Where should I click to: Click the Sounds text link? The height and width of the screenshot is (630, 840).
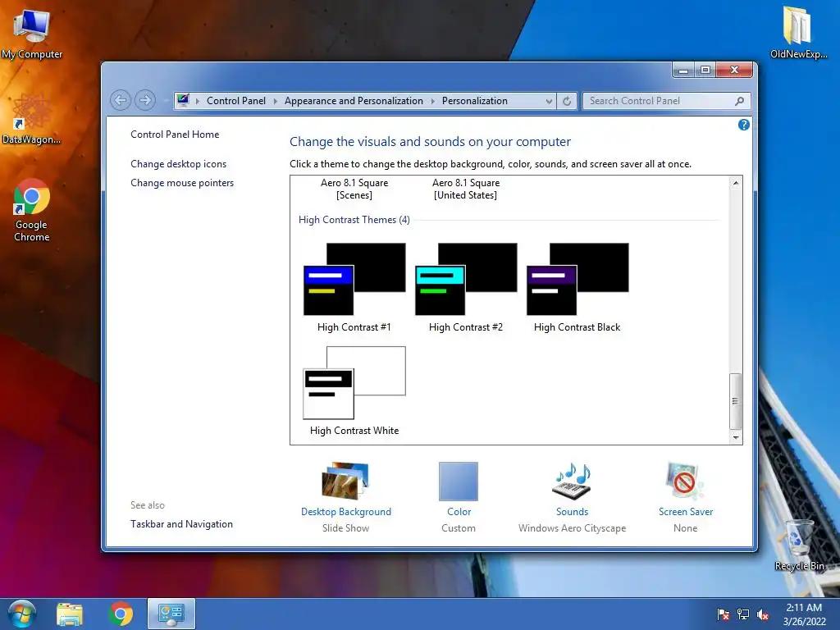572,512
